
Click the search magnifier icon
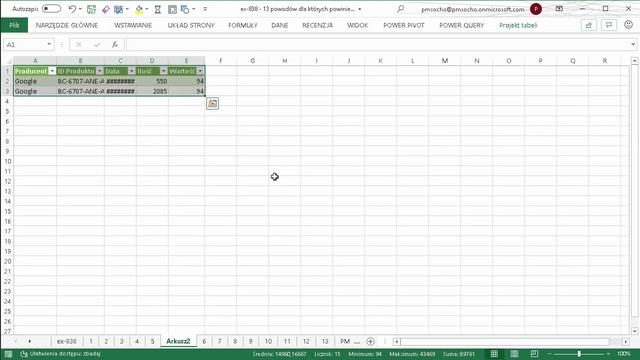pos(400,9)
